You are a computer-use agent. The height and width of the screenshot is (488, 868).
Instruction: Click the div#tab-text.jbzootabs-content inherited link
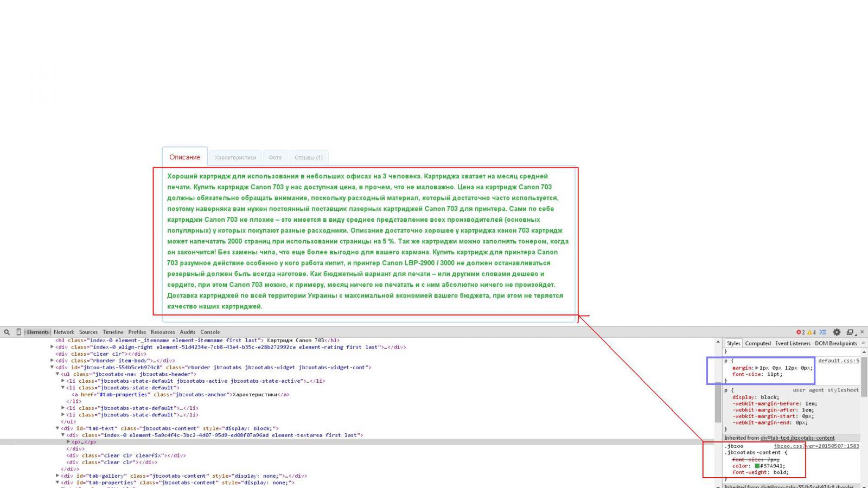click(x=797, y=438)
